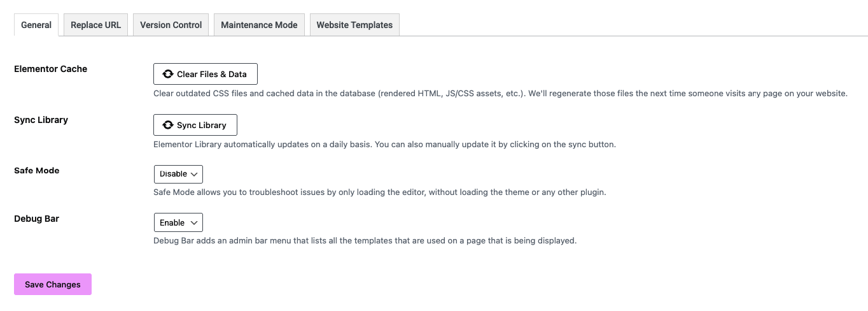Viewport: 868px width, 311px height.
Task: Click the sync arrows icon on Sync Library button
Action: 168,125
